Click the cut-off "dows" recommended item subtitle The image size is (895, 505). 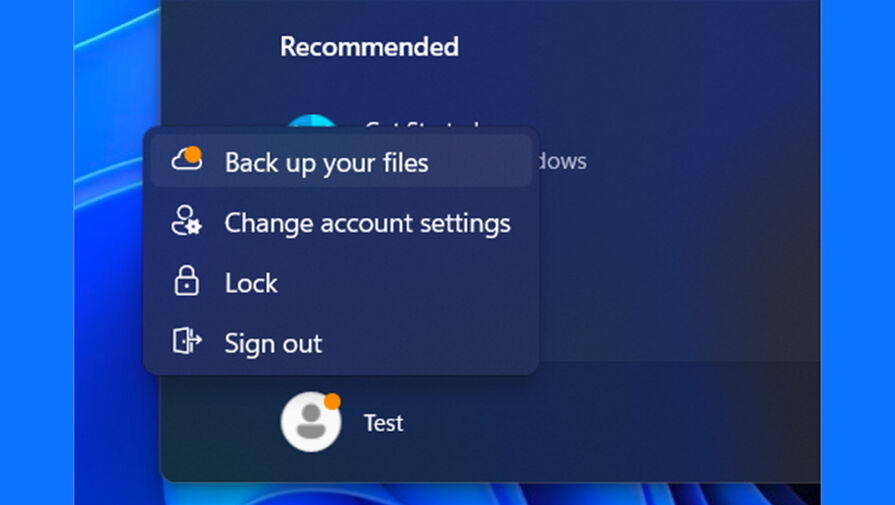[563, 161]
